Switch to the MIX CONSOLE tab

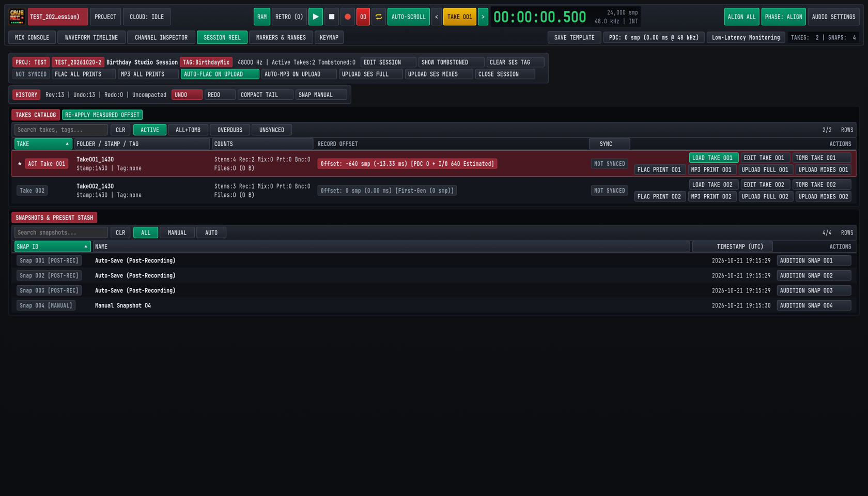tap(32, 37)
